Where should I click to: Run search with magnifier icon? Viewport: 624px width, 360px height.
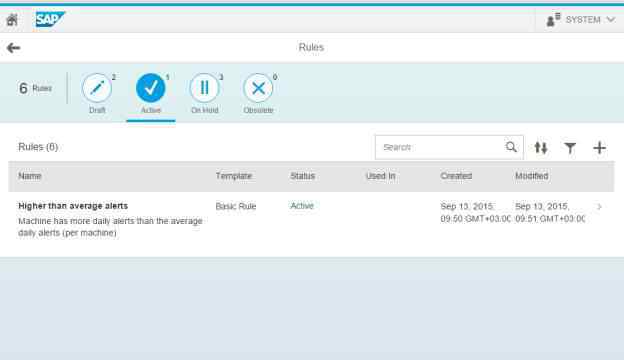click(x=511, y=147)
